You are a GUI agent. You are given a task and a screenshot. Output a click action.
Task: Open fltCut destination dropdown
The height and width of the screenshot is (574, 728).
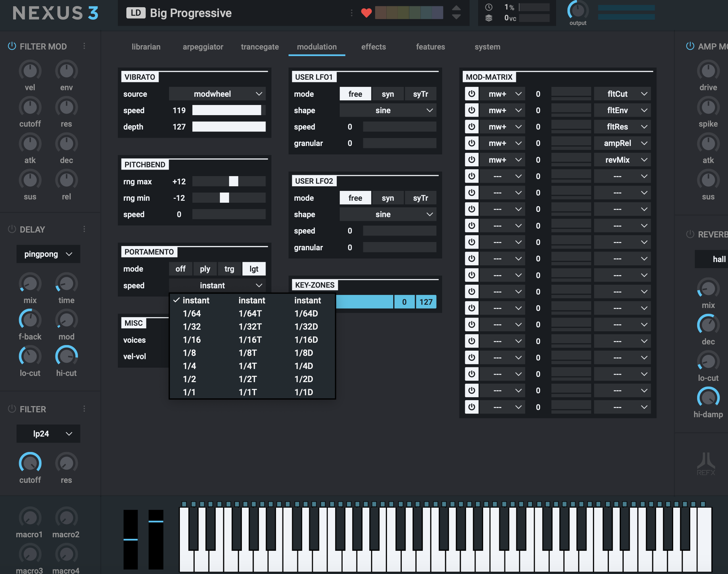coord(622,94)
